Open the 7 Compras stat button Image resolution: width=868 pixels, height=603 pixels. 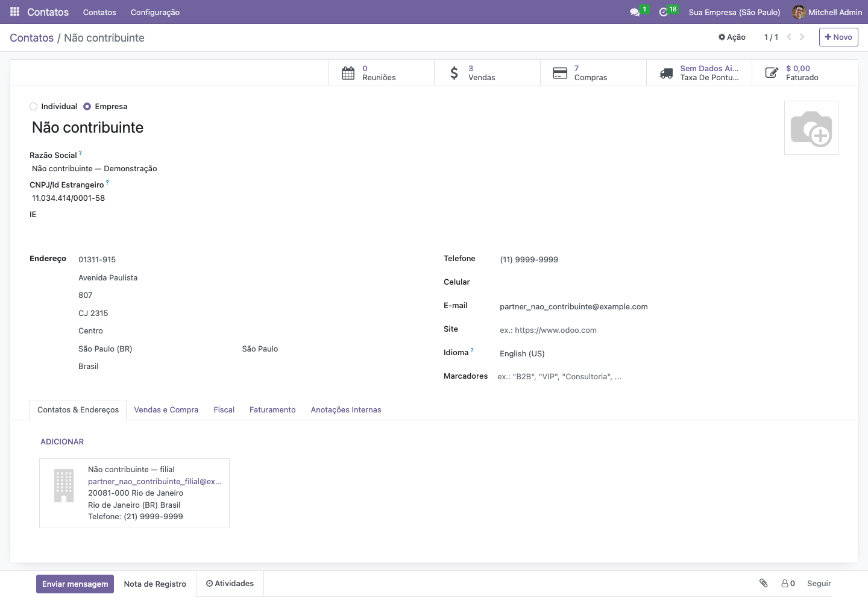pos(593,73)
